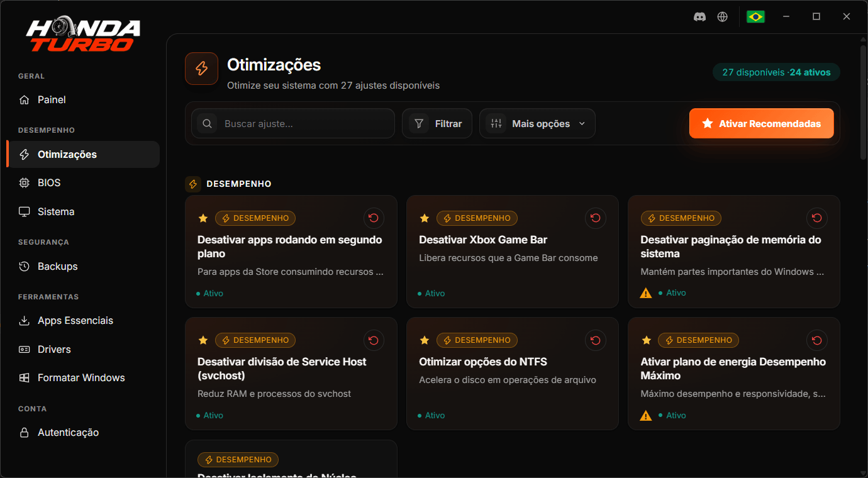Click Ativo status on Desativar Xbox Game Bar card
The width and height of the screenshot is (868, 478).
pos(431,294)
